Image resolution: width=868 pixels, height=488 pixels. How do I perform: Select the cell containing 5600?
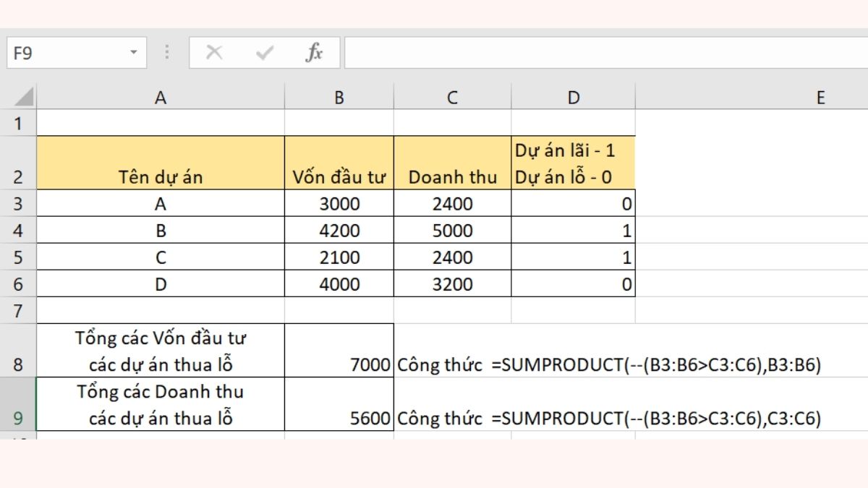point(339,404)
